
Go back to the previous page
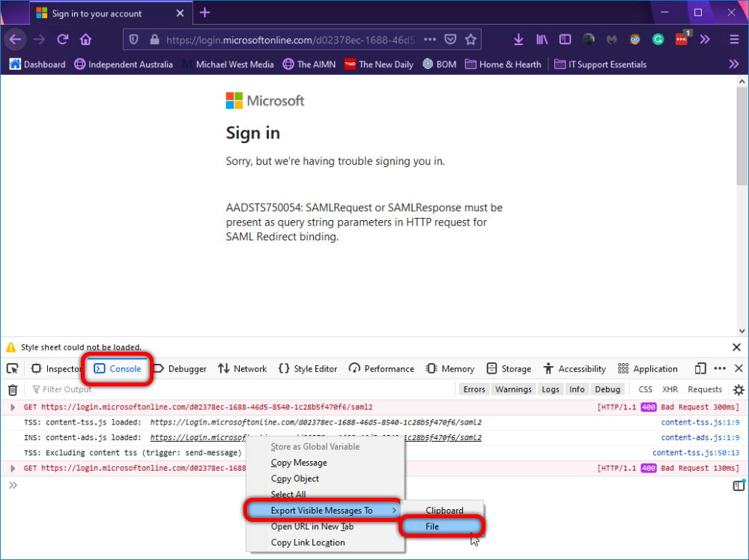click(x=15, y=40)
